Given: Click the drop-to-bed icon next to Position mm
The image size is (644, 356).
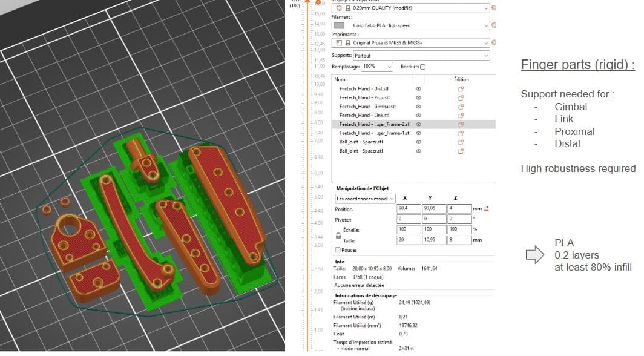Looking at the screenshot, I should click(x=486, y=209).
